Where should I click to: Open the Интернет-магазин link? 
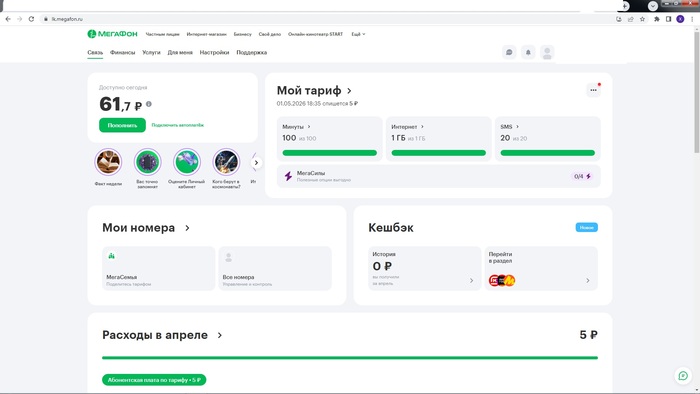coord(206,34)
